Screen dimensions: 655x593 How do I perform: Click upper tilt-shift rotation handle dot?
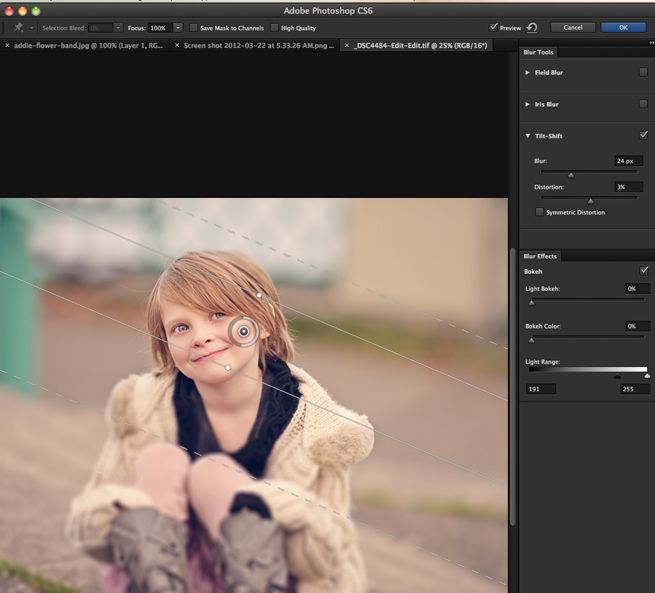259,295
